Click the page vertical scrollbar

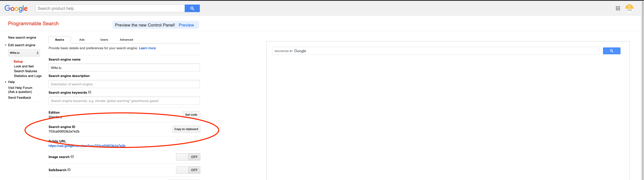(x=642, y=90)
